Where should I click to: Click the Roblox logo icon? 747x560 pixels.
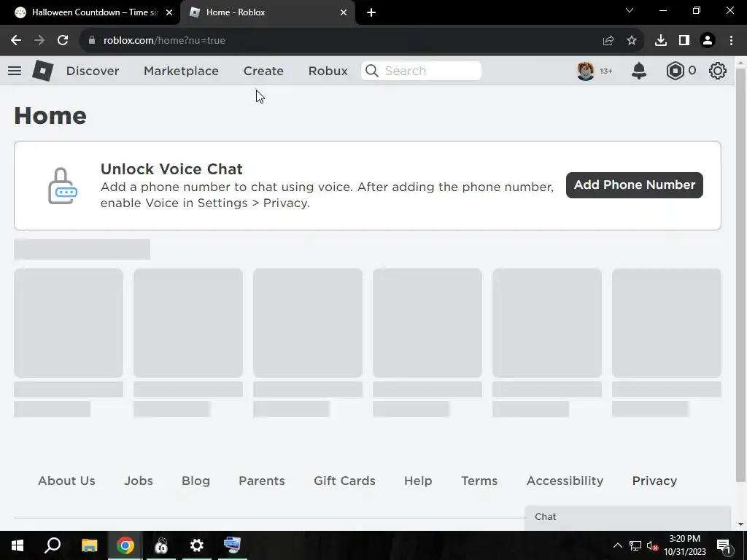coord(42,71)
